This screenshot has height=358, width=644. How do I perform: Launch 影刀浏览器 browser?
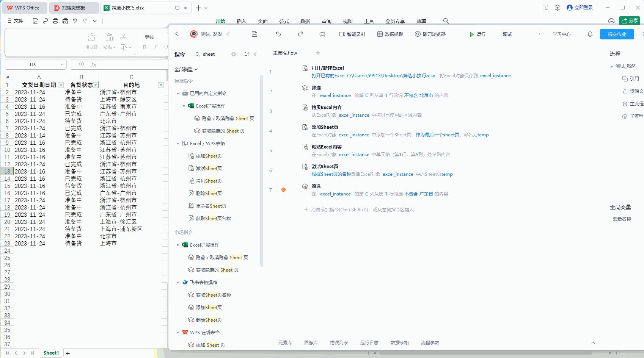430,34
